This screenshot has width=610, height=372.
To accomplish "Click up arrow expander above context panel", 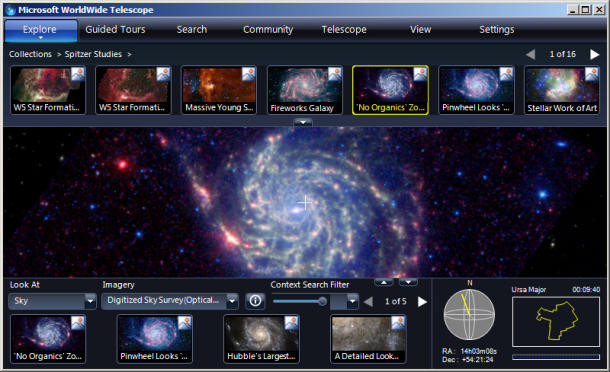I will [384, 282].
